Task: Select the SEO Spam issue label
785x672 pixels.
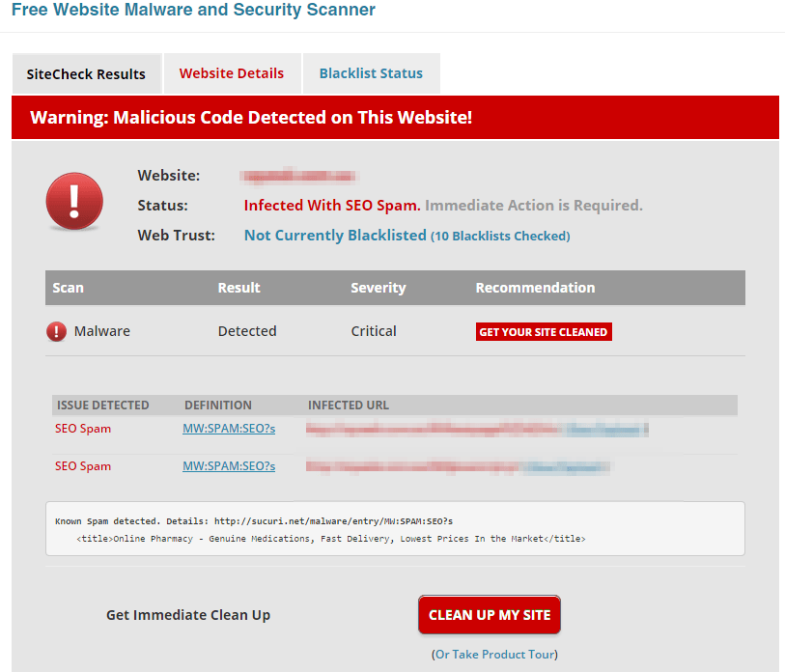Action: pos(80,428)
